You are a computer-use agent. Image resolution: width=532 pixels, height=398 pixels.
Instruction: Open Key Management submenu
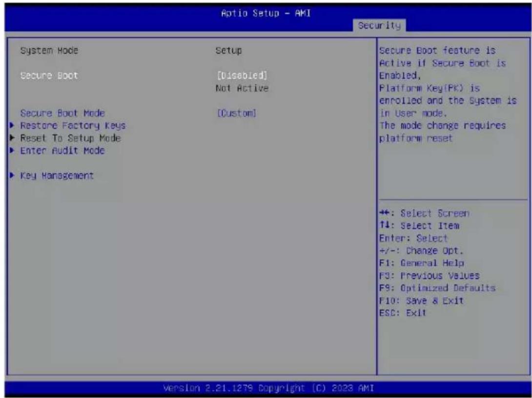[x=57, y=176]
